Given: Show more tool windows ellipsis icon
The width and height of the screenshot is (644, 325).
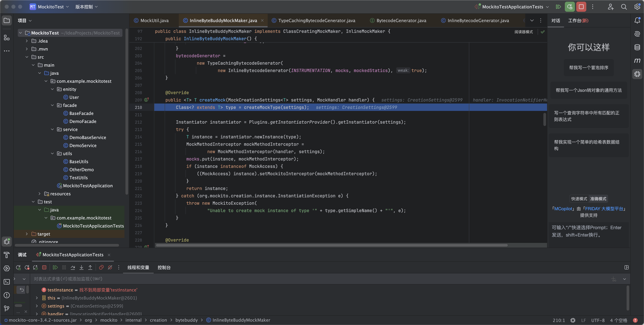Looking at the screenshot, I should coord(7,51).
